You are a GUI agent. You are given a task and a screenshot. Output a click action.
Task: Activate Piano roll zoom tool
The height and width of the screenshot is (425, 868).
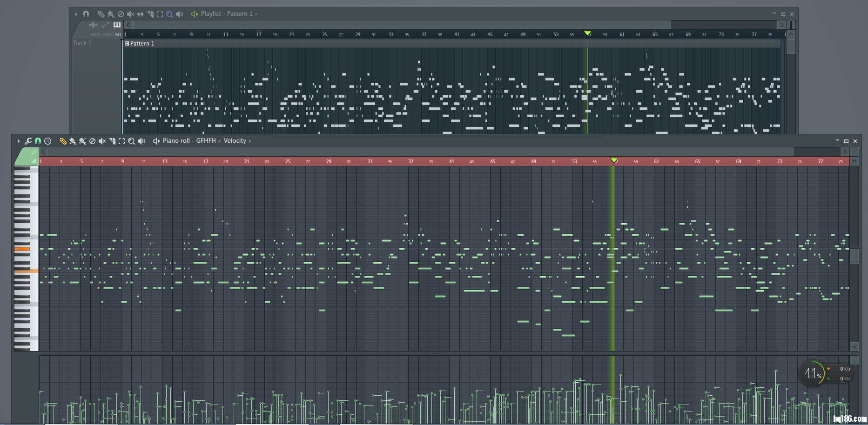pos(131,141)
